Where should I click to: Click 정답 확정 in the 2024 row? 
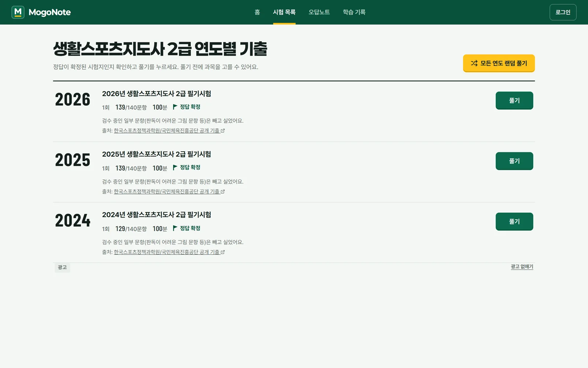pos(190,228)
